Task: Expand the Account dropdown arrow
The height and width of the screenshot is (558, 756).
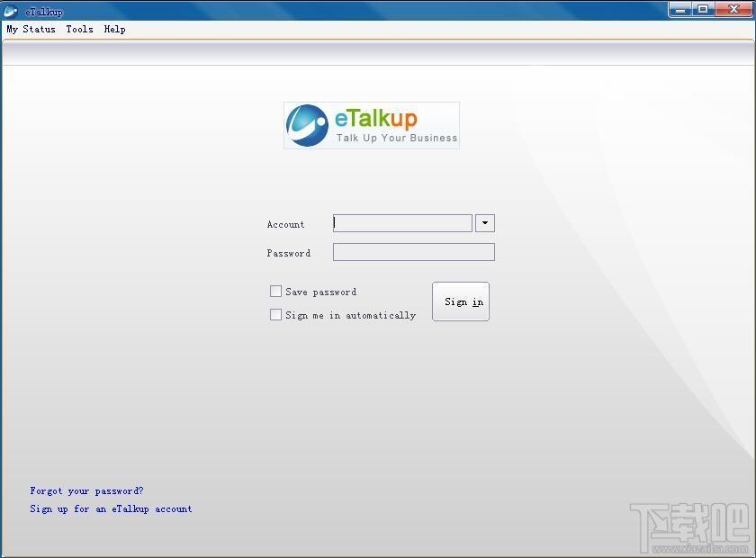Action: [x=485, y=223]
